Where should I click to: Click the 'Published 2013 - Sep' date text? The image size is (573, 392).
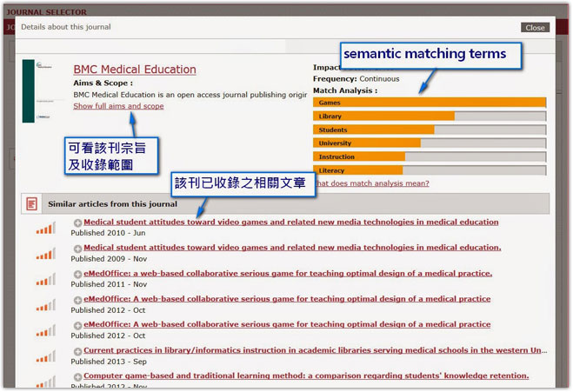point(109,362)
